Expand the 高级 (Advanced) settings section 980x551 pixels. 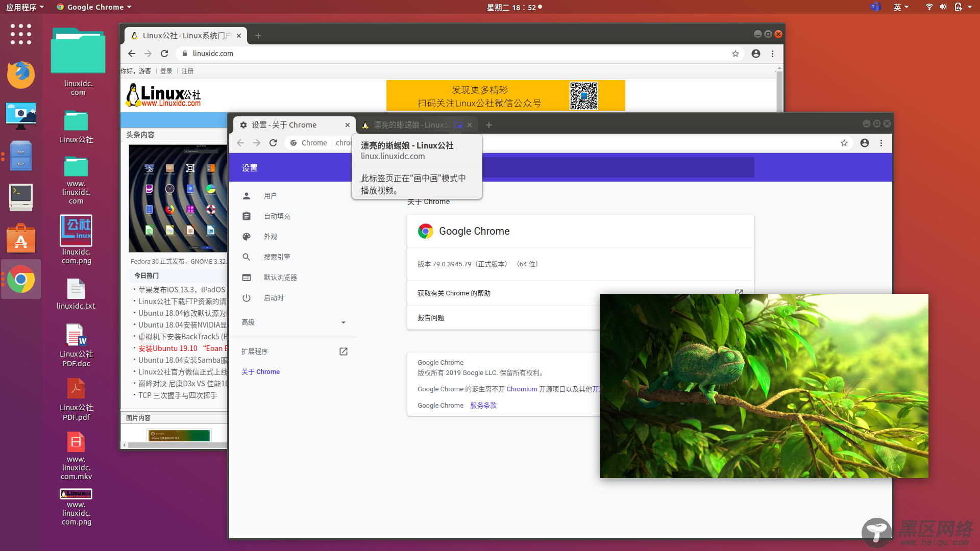point(293,321)
